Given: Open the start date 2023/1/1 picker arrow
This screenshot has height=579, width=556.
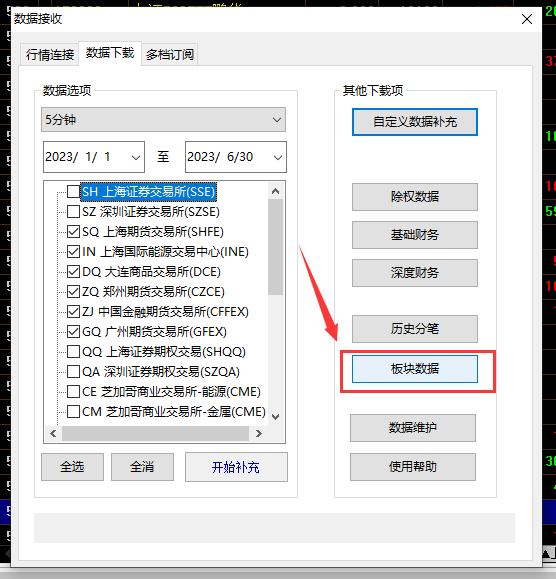Looking at the screenshot, I should pos(136,157).
